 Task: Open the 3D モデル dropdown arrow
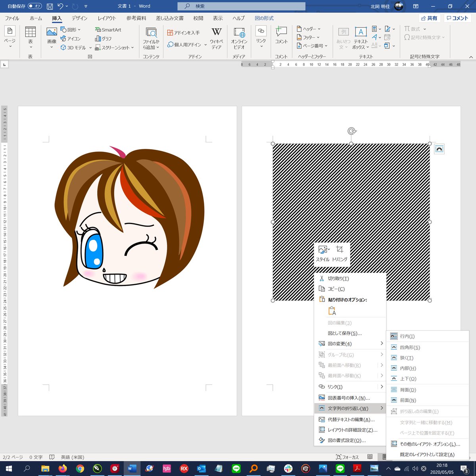click(x=90, y=48)
